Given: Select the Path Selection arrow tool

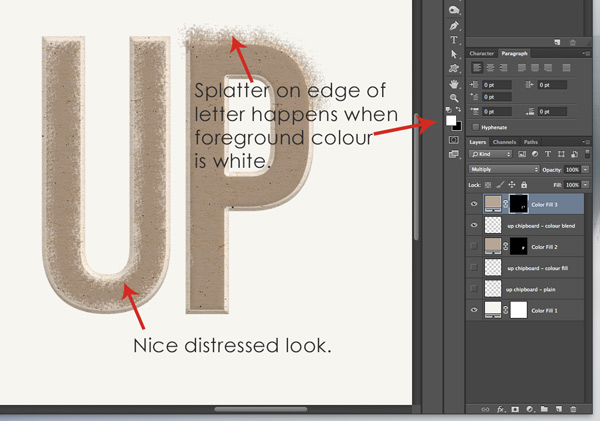Looking at the screenshot, I should (x=454, y=54).
